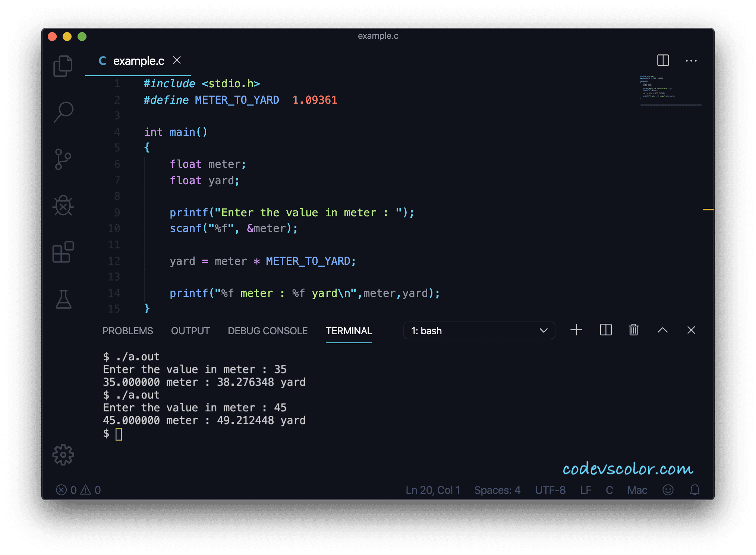The image size is (756, 555).
Task: Maximize terminal panel with up chevron
Action: (x=662, y=330)
